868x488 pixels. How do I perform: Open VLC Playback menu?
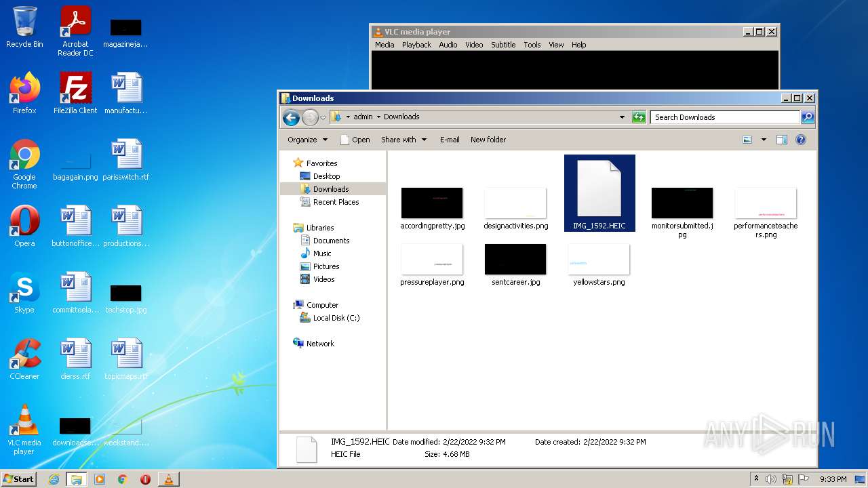pyautogui.click(x=416, y=45)
